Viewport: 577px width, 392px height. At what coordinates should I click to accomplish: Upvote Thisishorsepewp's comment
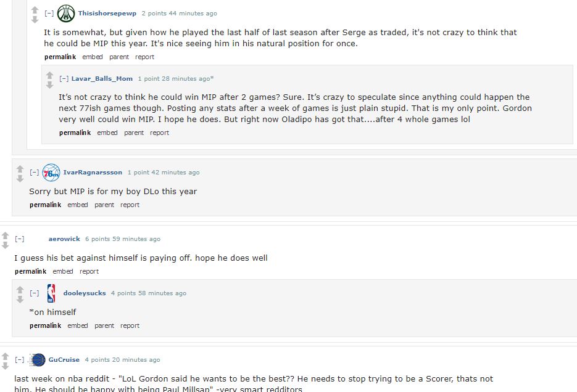click(x=35, y=10)
